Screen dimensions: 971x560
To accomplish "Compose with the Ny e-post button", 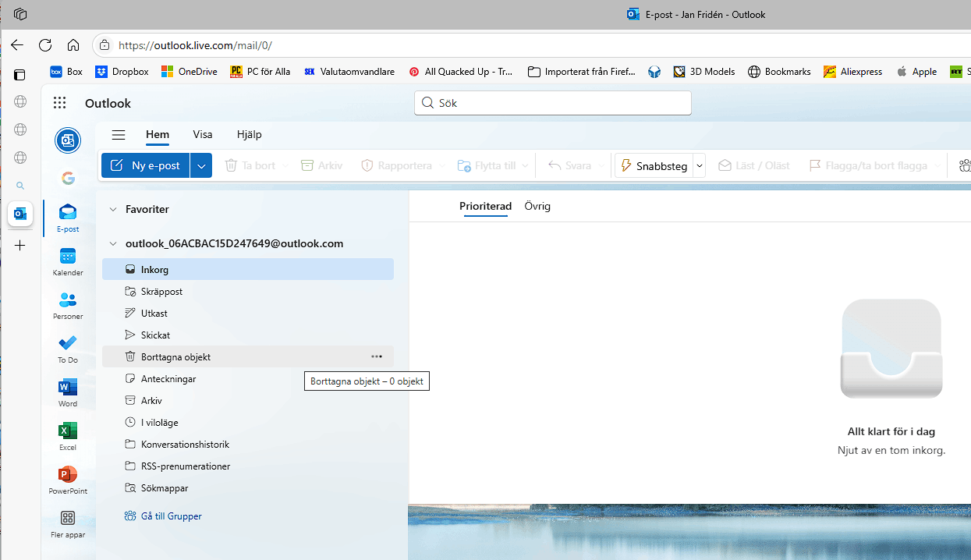I will [x=146, y=165].
